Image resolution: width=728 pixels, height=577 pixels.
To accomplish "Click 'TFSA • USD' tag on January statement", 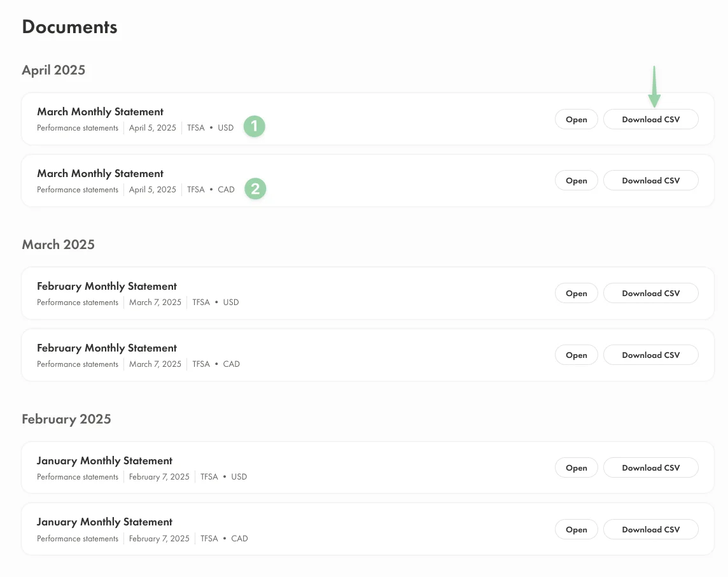I will (x=224, y=476).
